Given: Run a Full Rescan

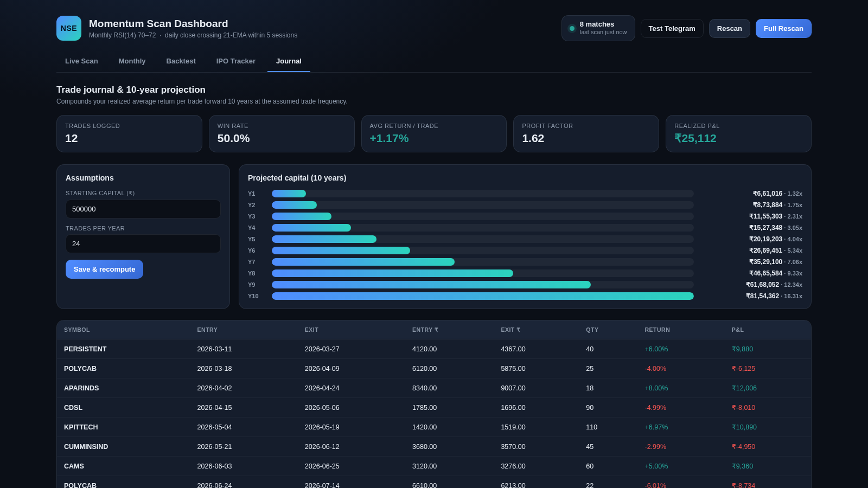Looking at the screenshot, I should [x=783, y=29].
